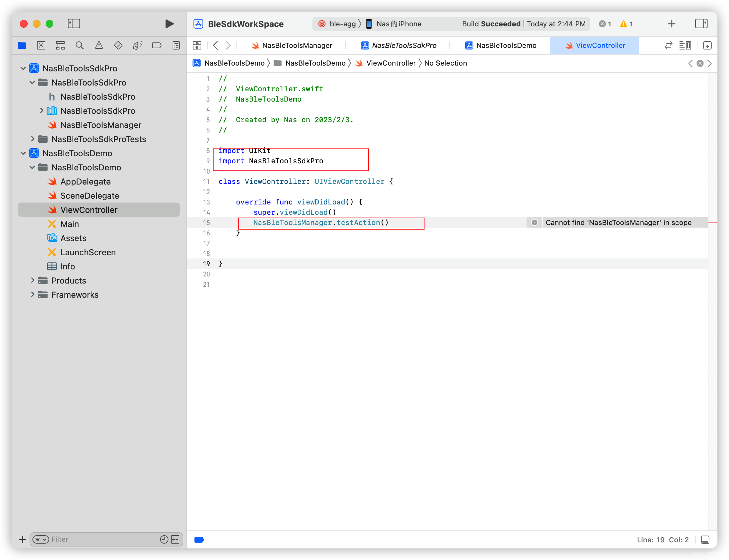Open the Report navigator icon
The image size is (729, 560).
pos(176,45)
